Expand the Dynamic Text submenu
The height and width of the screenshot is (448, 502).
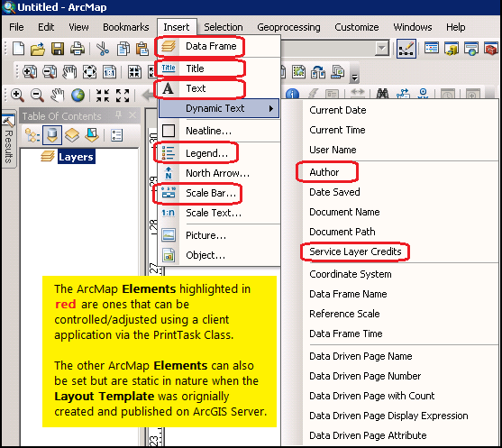[x=219, y=108]
